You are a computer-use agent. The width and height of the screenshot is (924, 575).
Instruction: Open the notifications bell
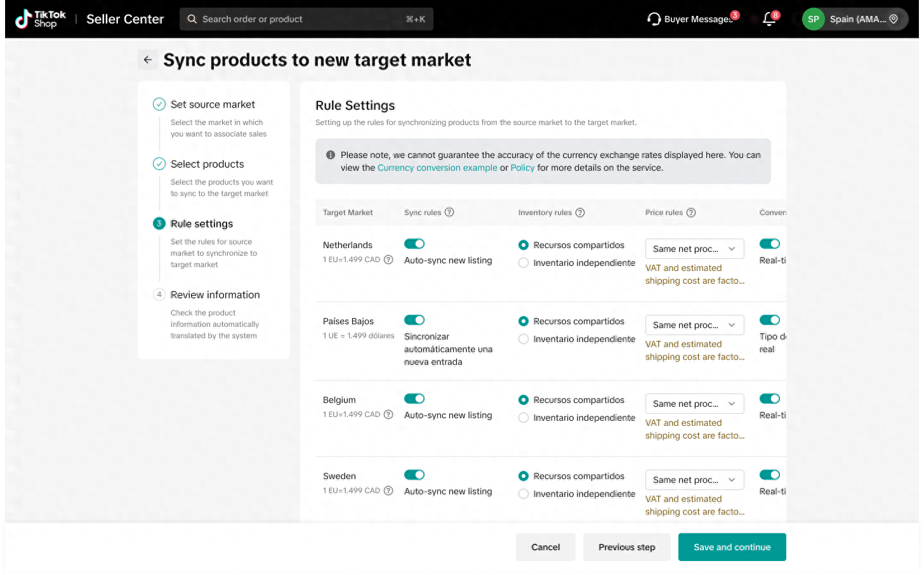[x=769, y=19]
